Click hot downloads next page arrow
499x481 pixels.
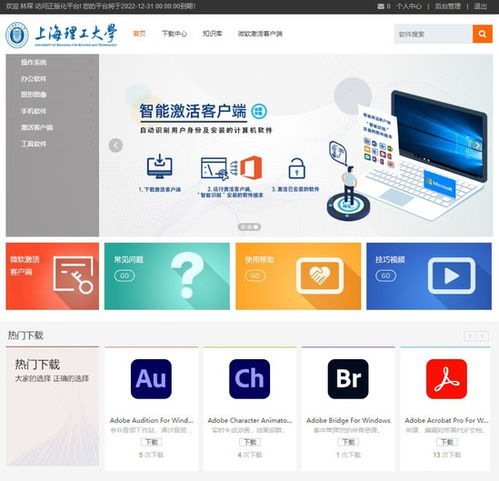(x=482, y=336)
